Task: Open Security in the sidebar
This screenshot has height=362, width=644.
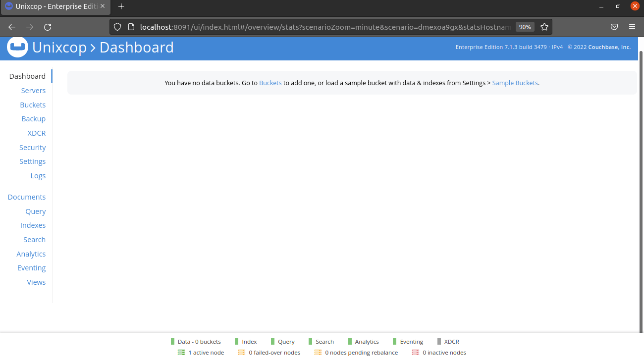Action: click(33, 148)
